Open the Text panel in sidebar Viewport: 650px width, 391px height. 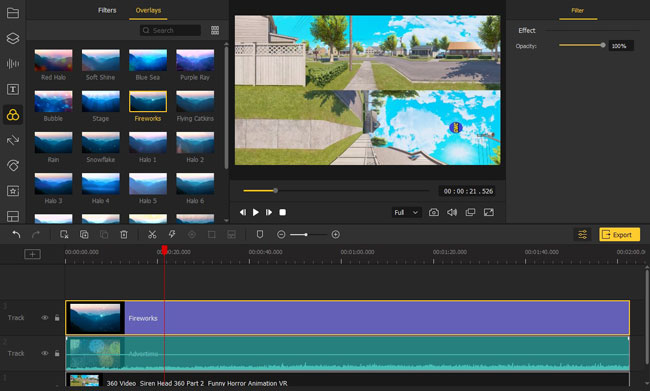point(13,89)
